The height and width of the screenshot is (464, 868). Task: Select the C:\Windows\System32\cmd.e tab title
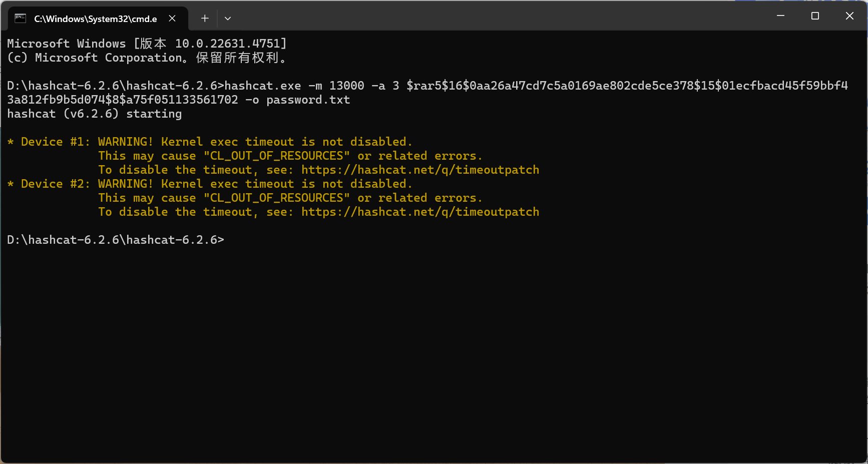click(x=95, y=19)
